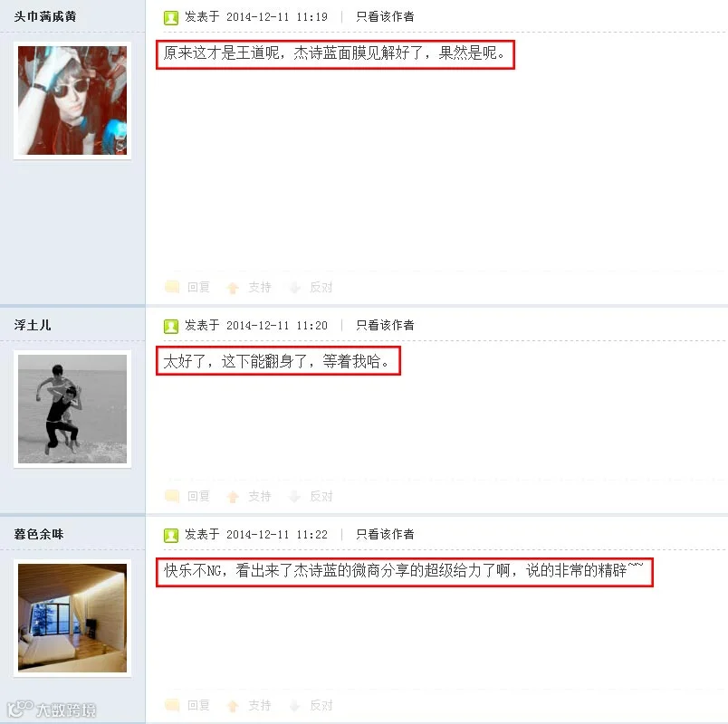The height and width of the screenshot is (724, 728).
Task: Select 只看该作者 on the 11:20 post
Action: click(x=385, y=325)
